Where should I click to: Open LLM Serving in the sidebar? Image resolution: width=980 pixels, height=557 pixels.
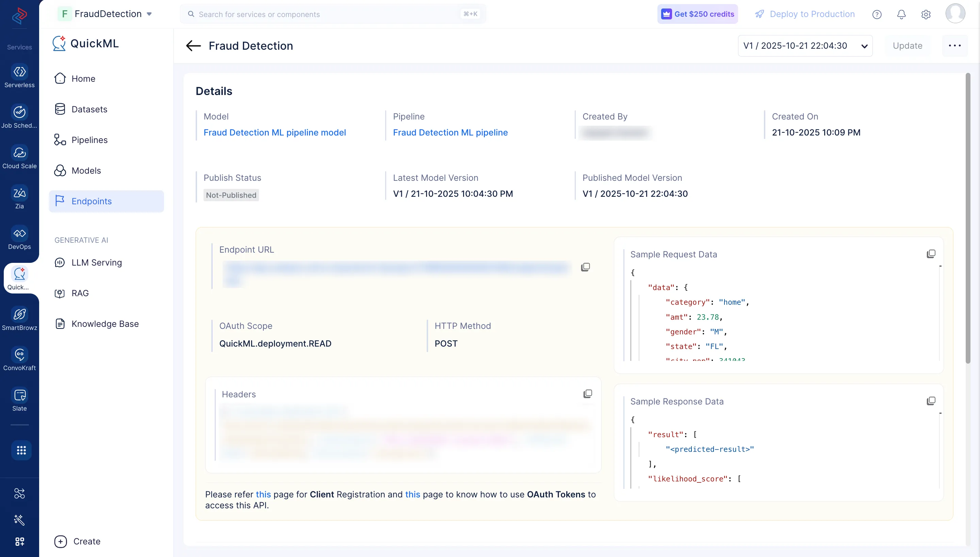96,262
